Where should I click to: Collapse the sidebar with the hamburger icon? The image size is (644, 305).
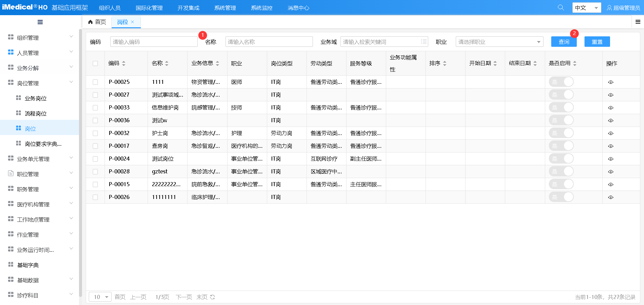tap(40, 22)
